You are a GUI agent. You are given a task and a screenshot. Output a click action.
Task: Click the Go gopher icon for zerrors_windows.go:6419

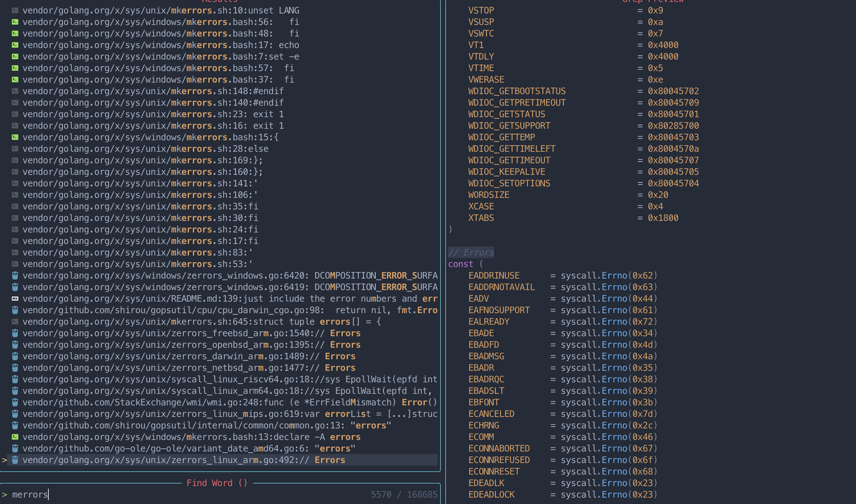coord(15,287)
